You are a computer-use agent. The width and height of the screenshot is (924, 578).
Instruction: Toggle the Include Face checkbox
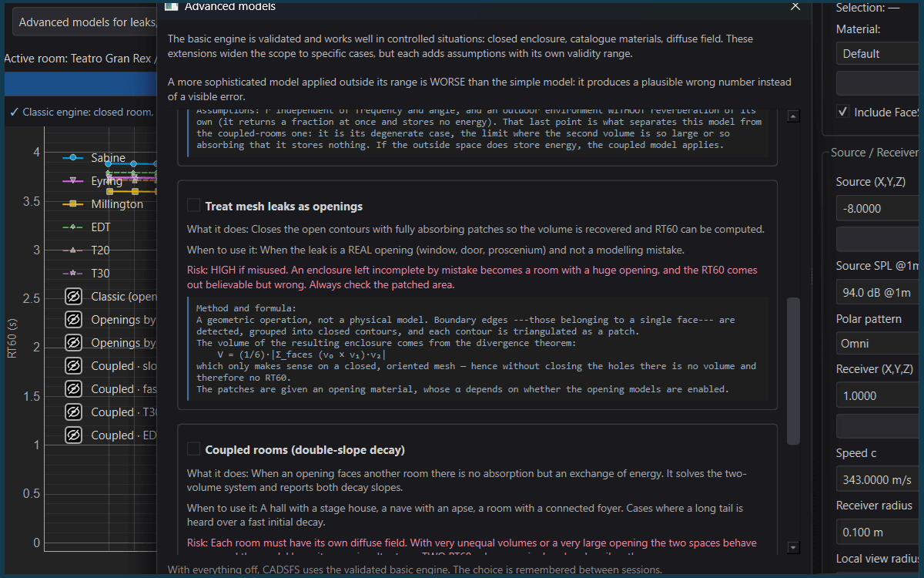(x=843, y=112)
